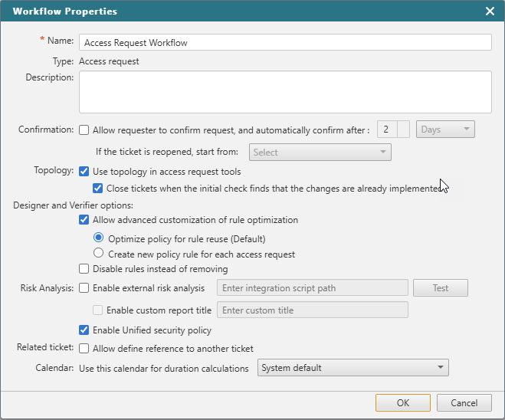This screenshot has height=420, width=505.
Task: Enable allow requester to confirm request checkbox
Action: [84, 130]
